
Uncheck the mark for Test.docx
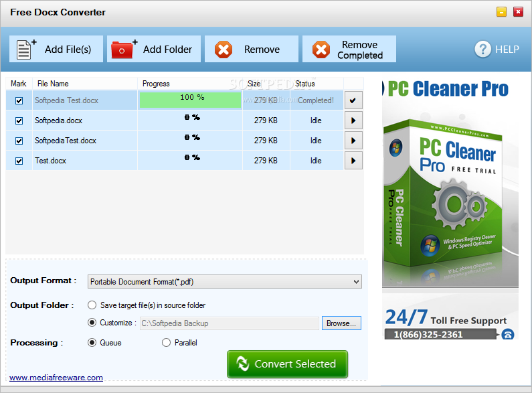19,161
